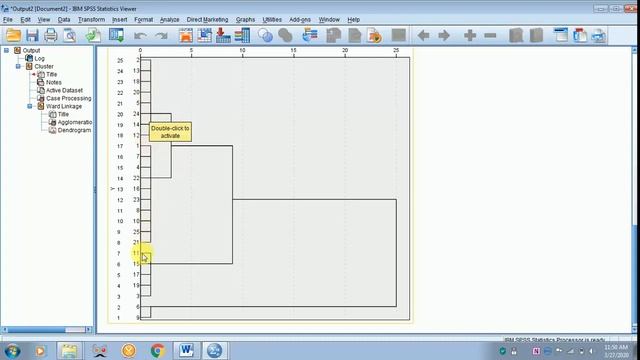The height and width of the screenshot is (360, 640).
Task: Click the Open file folder icon
Action: coord(13,36)
